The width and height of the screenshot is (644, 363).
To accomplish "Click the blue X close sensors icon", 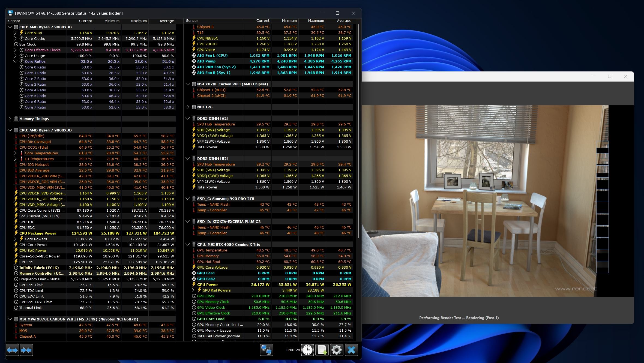I will coord(351,350).
